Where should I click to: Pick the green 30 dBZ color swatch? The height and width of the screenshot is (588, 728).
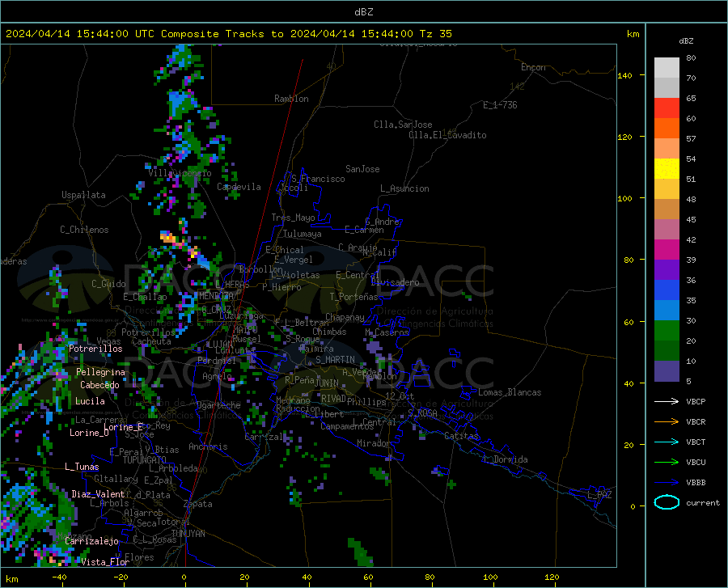click(667, 331)
